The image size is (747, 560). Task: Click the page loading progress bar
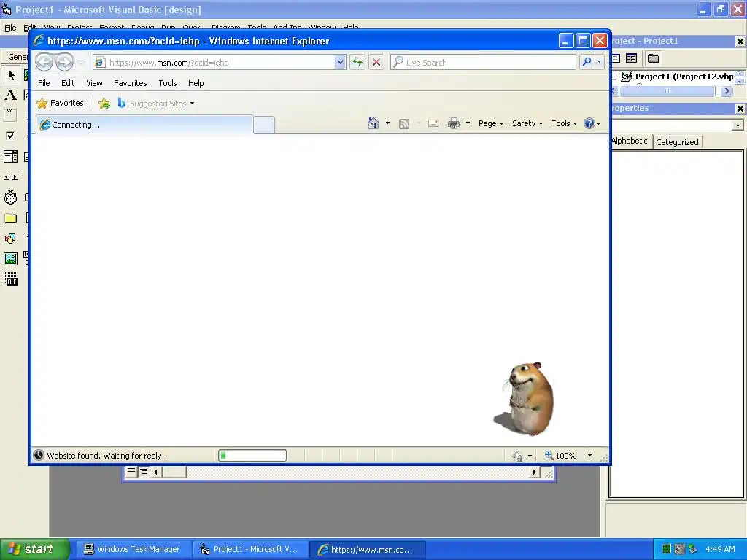[252, 456]
